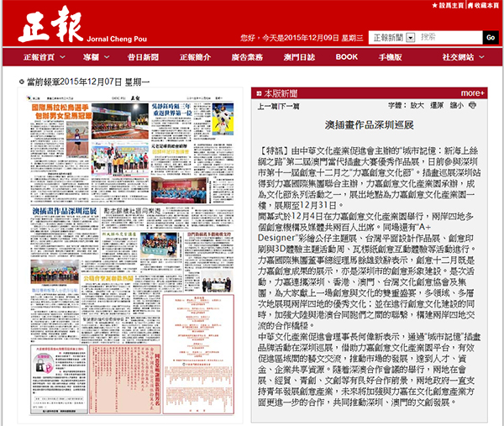Click the print icon beside 縮小
This screenshot has height=426, width=504.
pos(472,105)
